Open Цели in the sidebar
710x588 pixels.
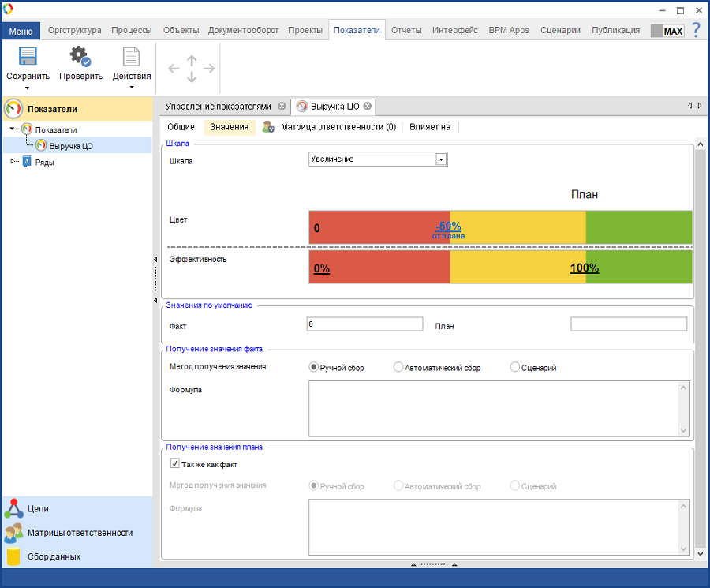39,509
